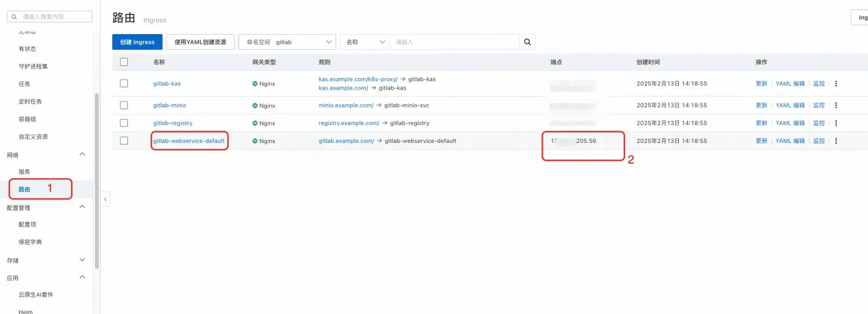
Task: Click the sidebar search input field
Action: click(x=50, y=17)
